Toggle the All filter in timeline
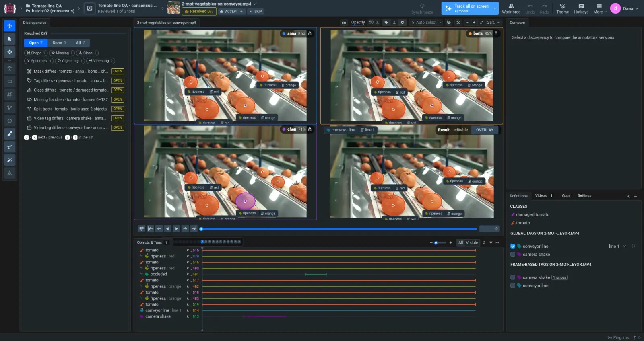Viewport: 644px width, 341px height. pyautogui.click(x=460, y=243)
